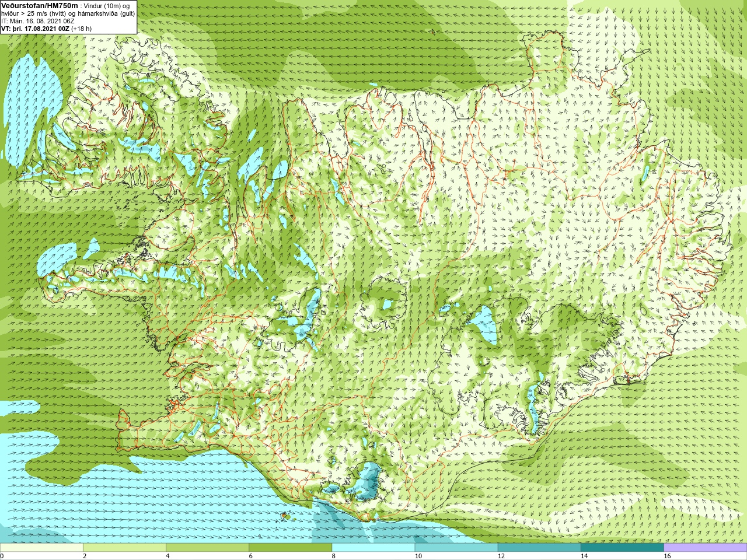Click the scale label "2"
Viewport: 747px width, 560px height.
(x=85, y=556)
